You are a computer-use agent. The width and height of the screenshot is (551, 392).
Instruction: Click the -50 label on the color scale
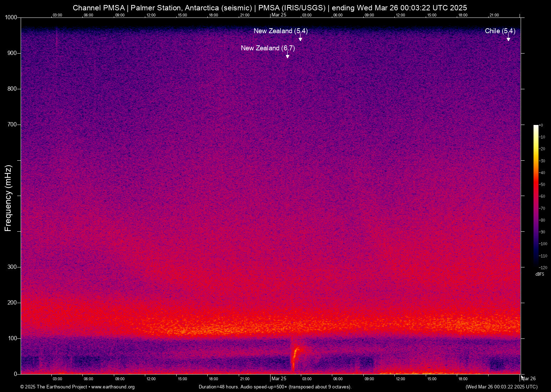[542, 185]
